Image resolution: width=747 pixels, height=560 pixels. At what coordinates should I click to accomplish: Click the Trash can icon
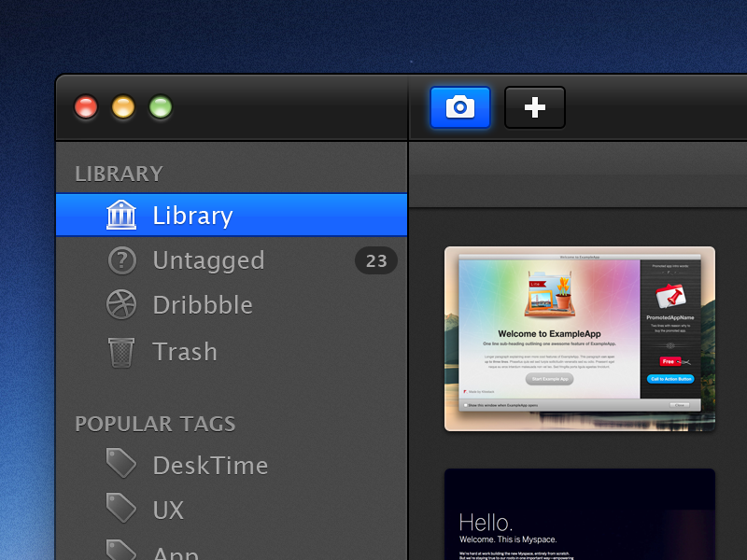121,352
